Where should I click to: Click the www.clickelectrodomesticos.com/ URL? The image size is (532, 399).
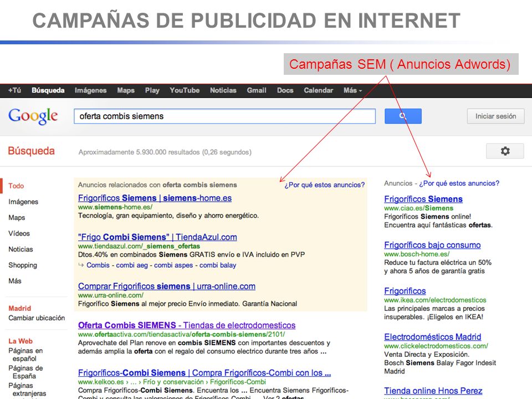(x=436, y=346)
